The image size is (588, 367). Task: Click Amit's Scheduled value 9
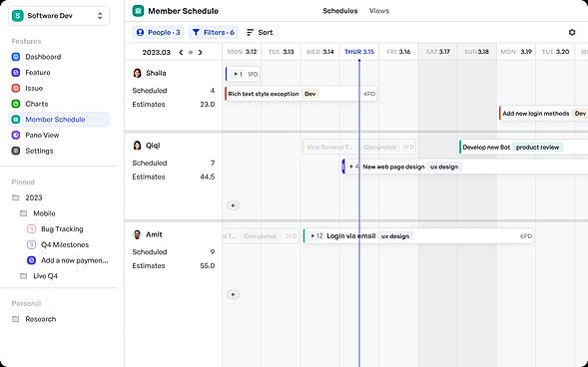213,252
